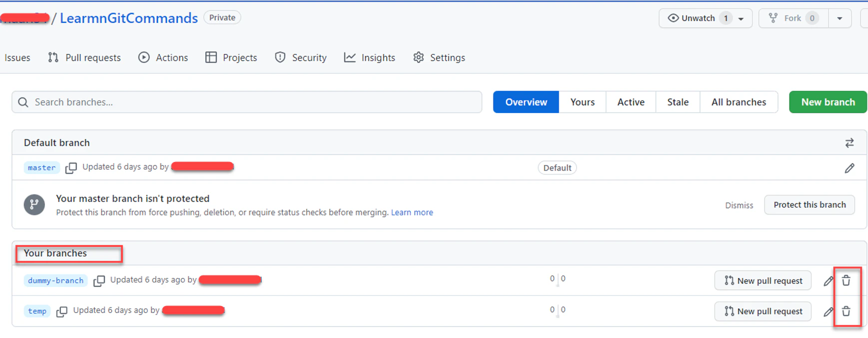
Task: Rename temp branch using its pencil icon
Action: tap(828, 311)
